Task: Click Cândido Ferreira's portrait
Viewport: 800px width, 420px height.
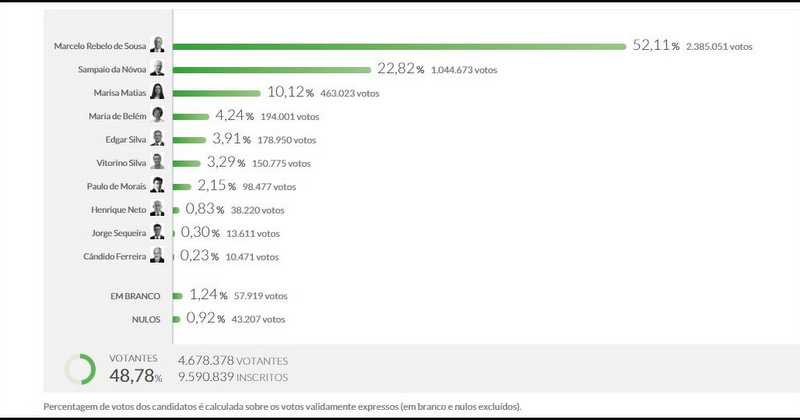Action: 157,256
